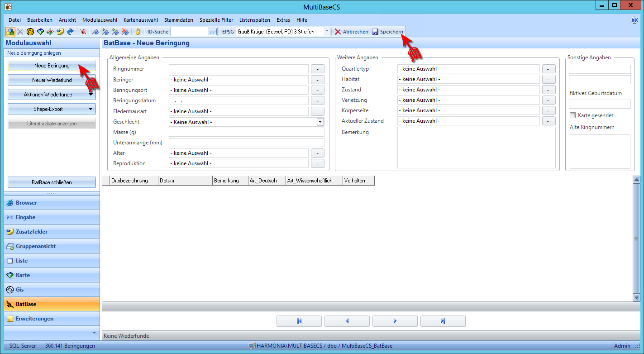
Task: Open the Habitat selection ellipsis button
Action: pos(549,79)
